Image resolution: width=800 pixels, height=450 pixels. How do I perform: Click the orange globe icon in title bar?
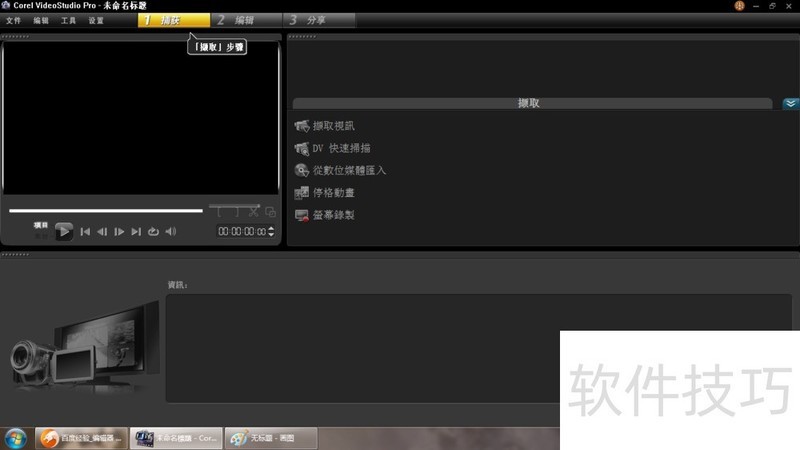[739, 6]
